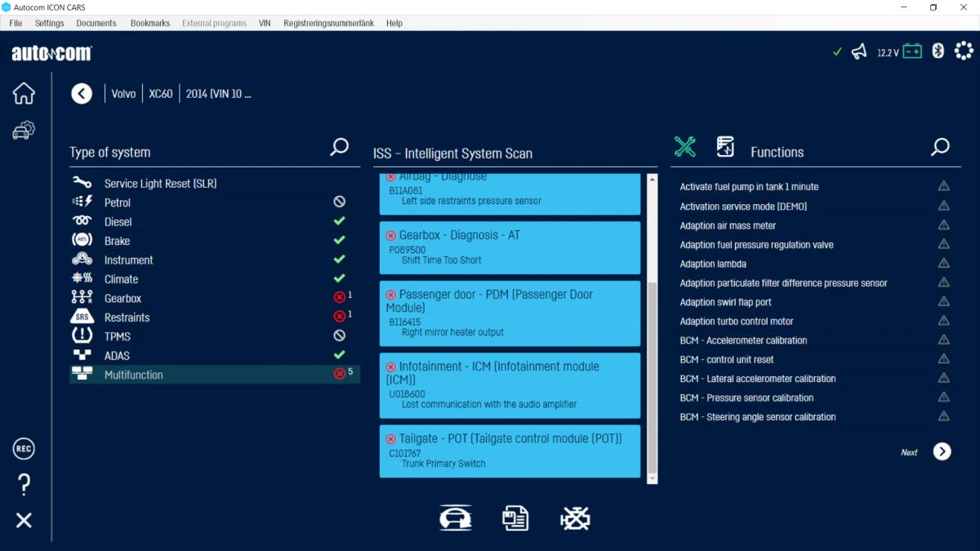Start recording with the REC icon

click(x=24, y=449)
